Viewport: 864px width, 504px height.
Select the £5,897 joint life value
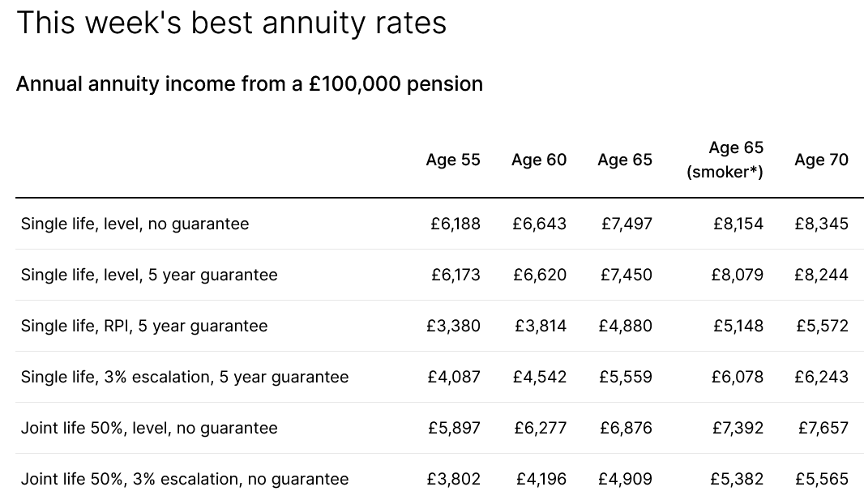click(x=454, y=428)
